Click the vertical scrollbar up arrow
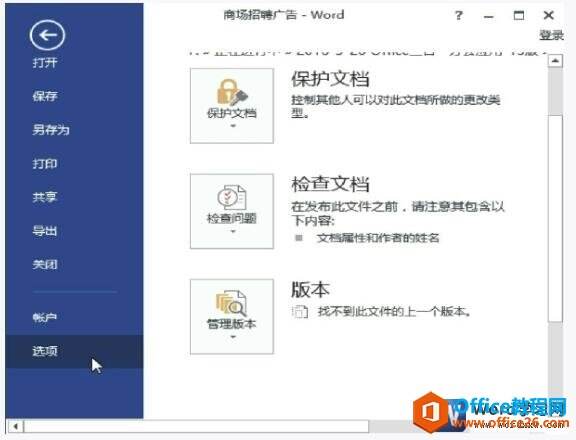 (555, 61)
